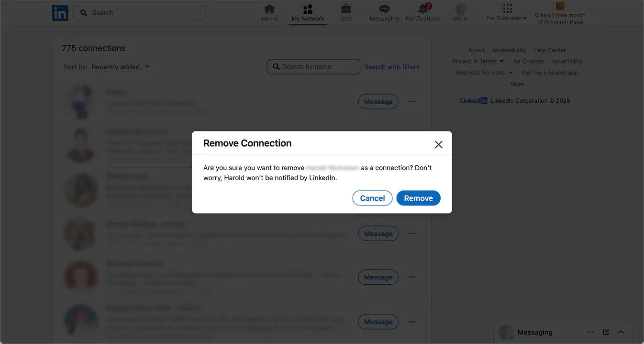Image resolution: width=644 pixels, height=344 pixels.
Task: Open Jobs via the briefcase icon
Action: 346,10
